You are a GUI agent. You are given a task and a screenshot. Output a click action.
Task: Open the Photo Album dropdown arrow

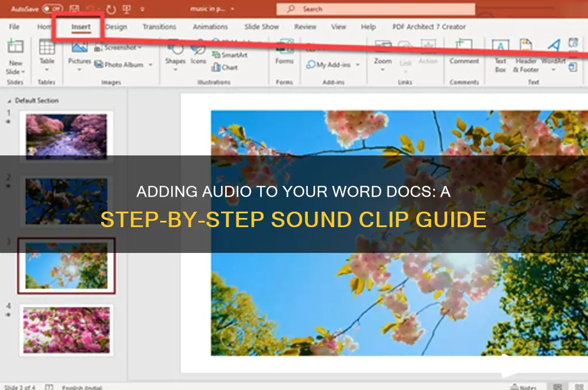tap(150, 65)
